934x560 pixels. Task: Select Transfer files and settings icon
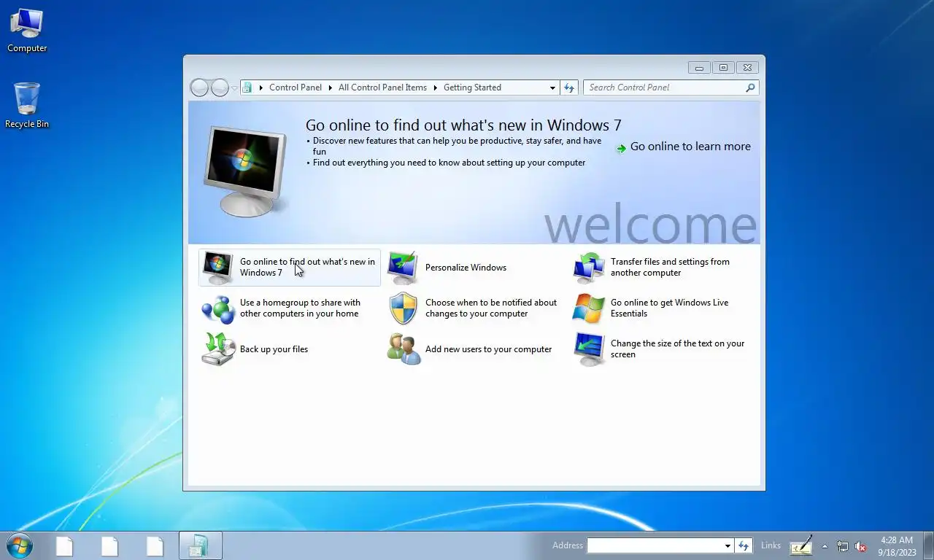pyautogui.click(x=589, y=268)
